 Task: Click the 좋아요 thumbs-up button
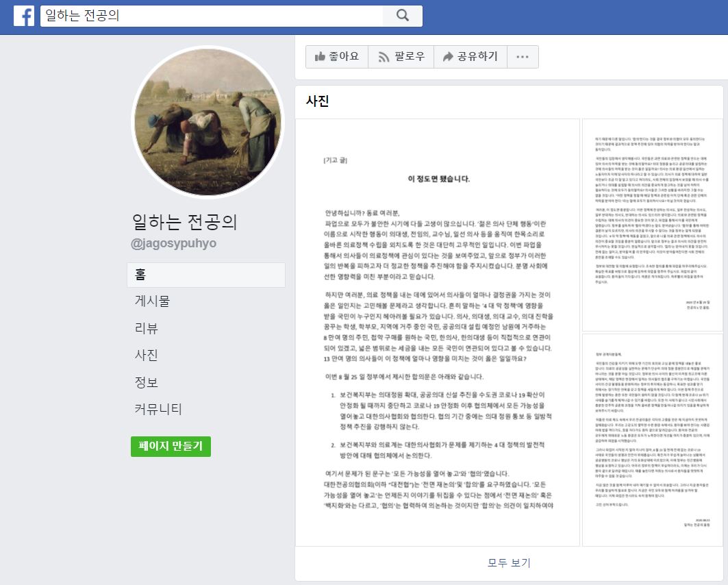pos(337,57)
